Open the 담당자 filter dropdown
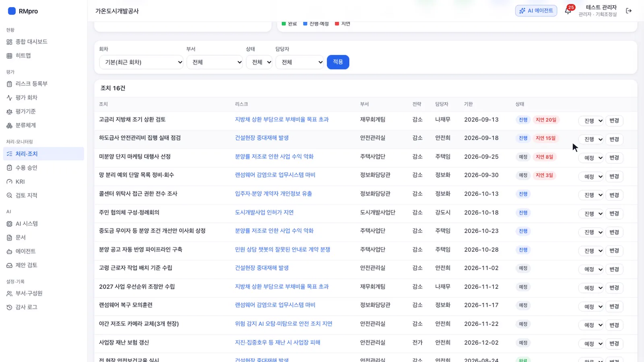Screen dimensions: 644x362 tap(300, 62)
